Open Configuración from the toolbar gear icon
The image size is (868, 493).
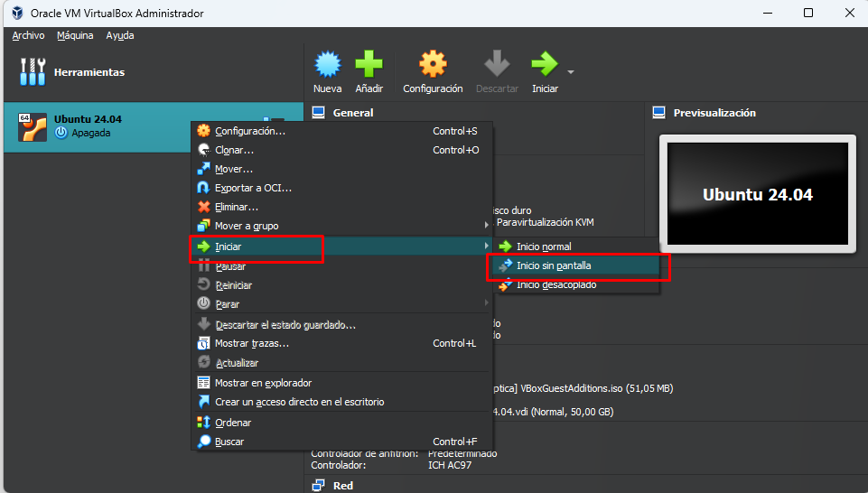(x=433, y=64)
